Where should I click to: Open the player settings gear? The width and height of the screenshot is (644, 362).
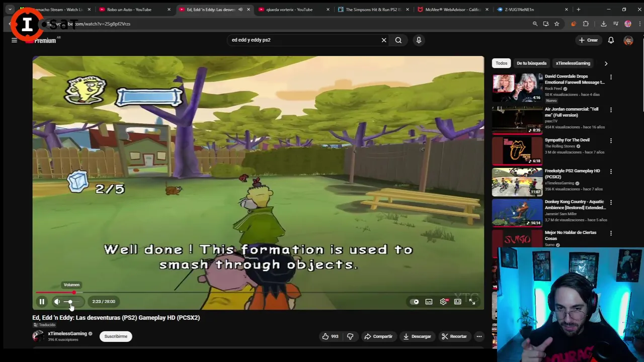(443, 302)
